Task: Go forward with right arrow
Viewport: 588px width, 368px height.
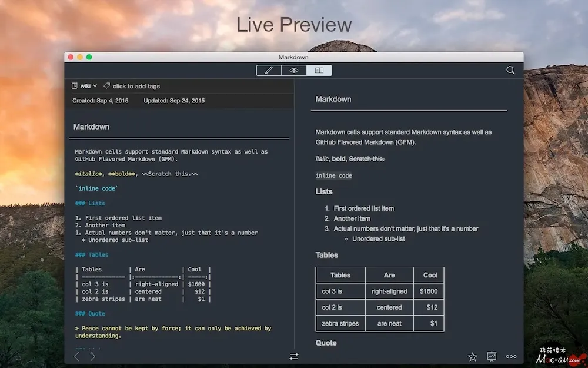Action: click(x=93, y=356)
